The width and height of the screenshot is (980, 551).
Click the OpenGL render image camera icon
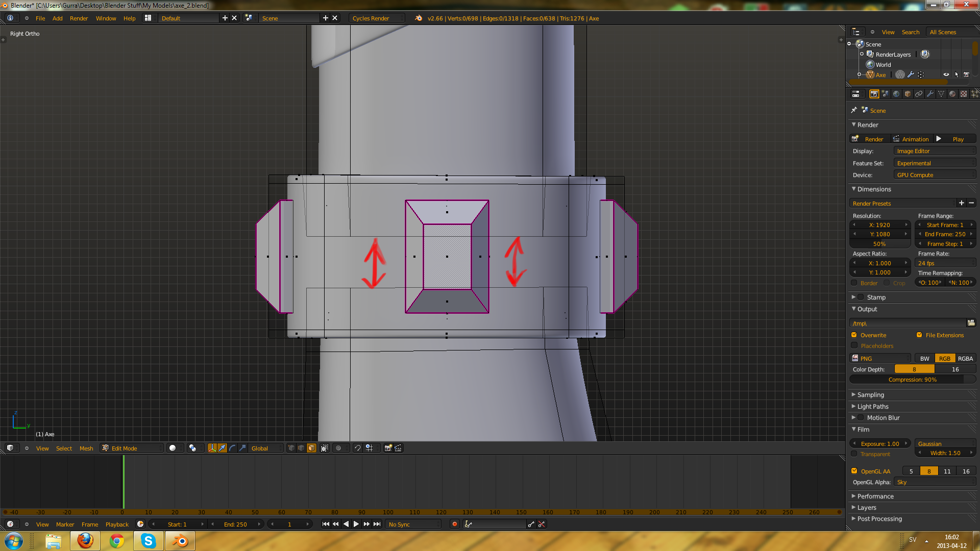(x=388, y=448)
